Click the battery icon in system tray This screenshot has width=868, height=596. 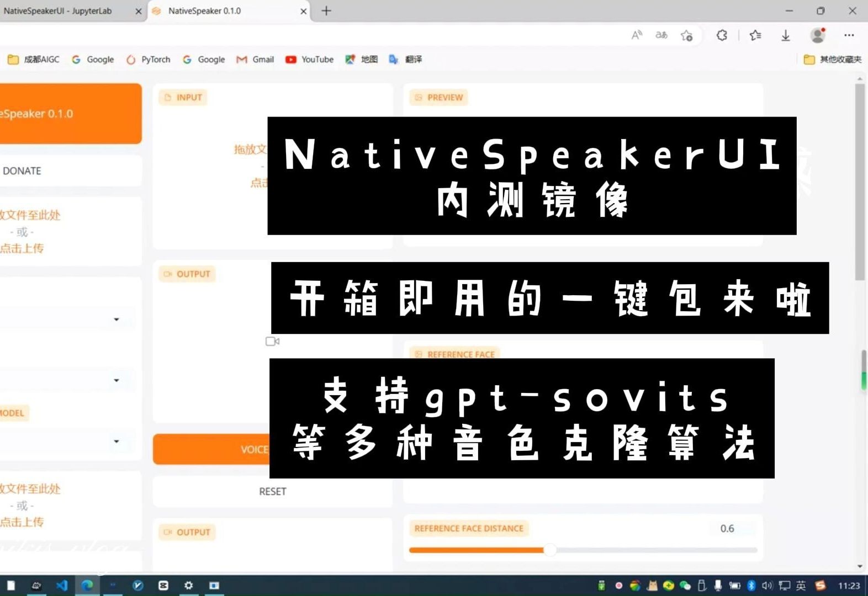click(735, 586)
